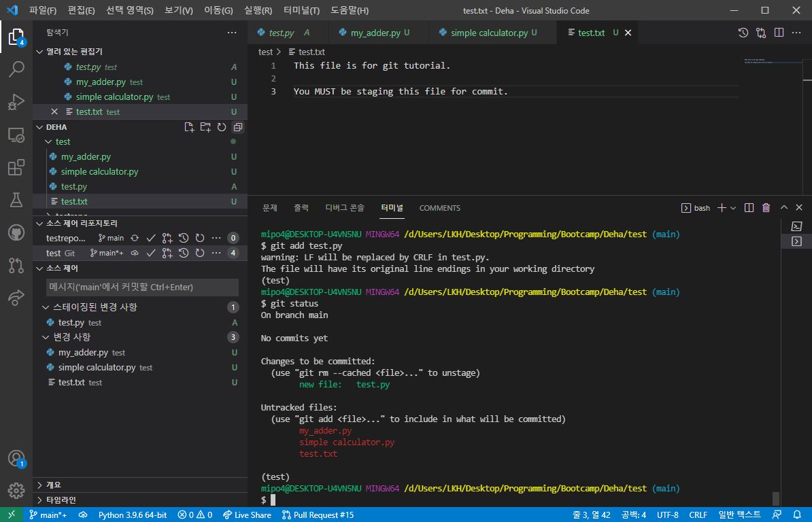Open timeline history icon in editor toolbar
The width and height of the screenshot is (812, 522).
743,33
